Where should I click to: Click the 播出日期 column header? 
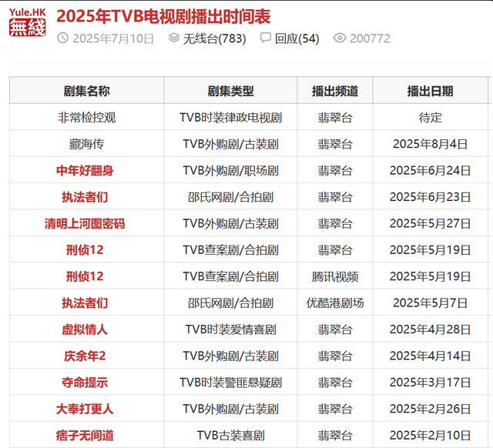pyautogui.click(x=430, y=91)
